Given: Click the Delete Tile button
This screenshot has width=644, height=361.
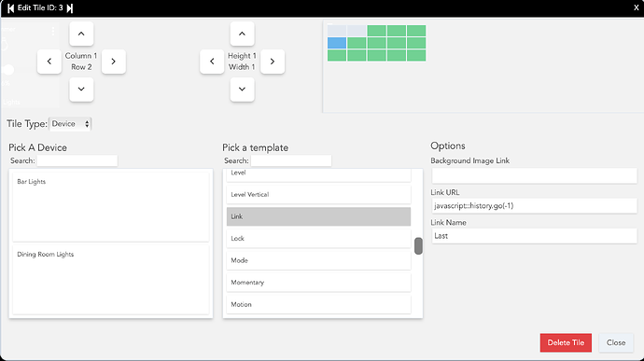Looking at the screenshot, I should click(566, 342).
